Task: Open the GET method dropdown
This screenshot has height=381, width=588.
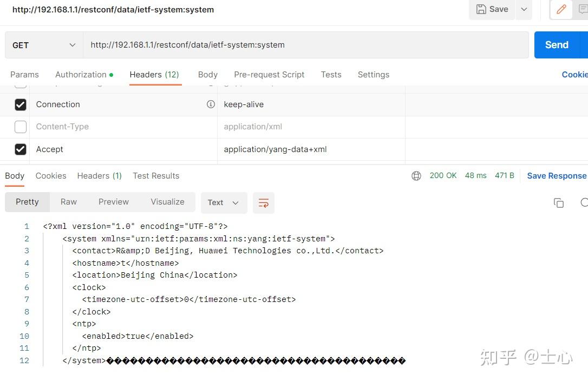Action: (44, 45)
